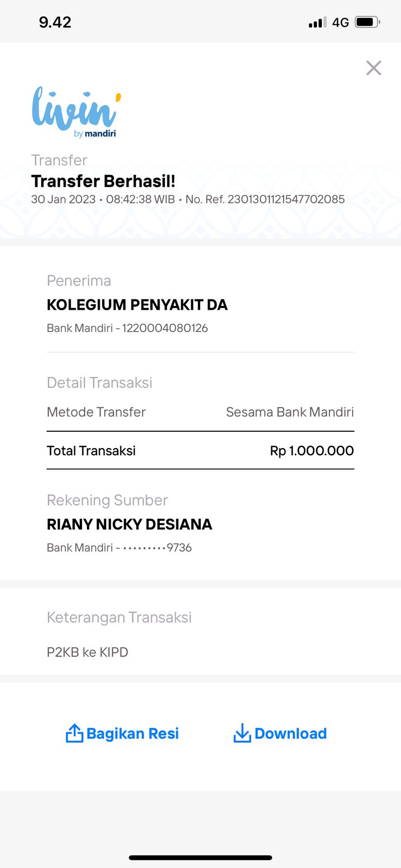Image resolution: width=401 pixels, height=868 pixels.
Task: Tap the P2KB ke KIPD description
Action: point(87,652)
